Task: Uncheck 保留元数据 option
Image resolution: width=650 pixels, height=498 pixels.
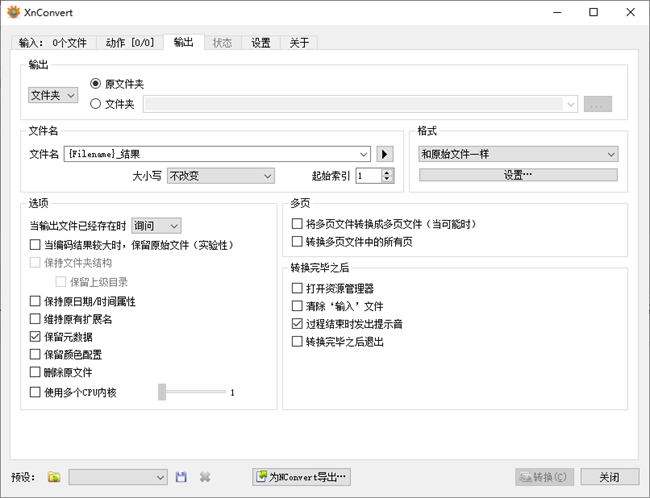Action: pos(36,338)
